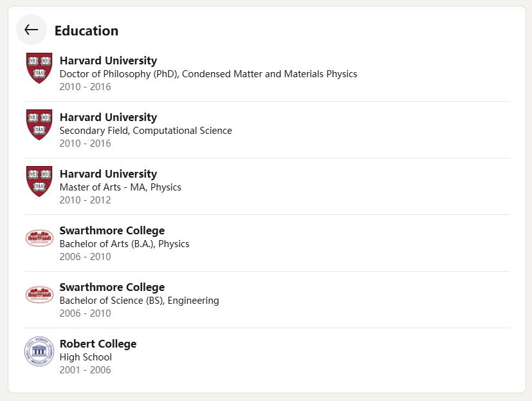Open the Robert College title link
532x401 pixels.
[x=98, y=344]
